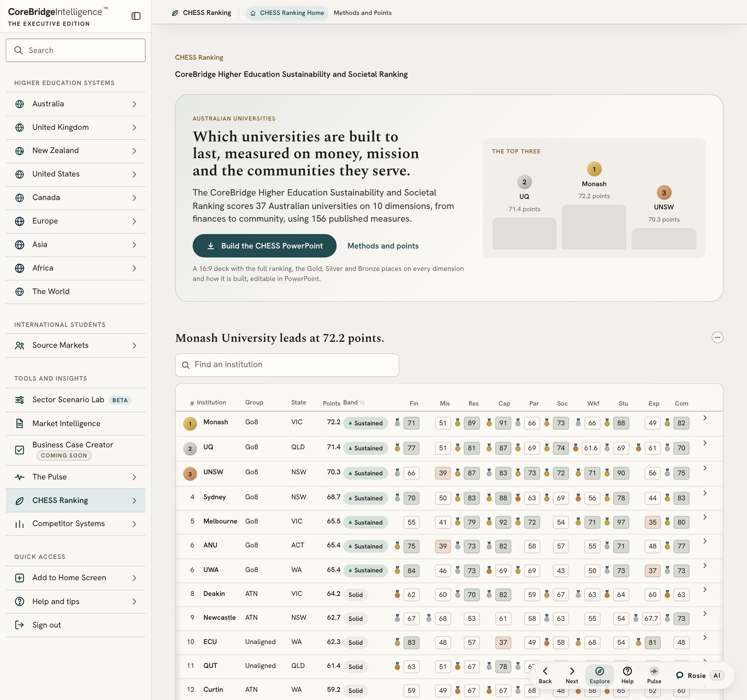Click the Competitor Systems bar chart icon
This screenshot has width=747, height=700.
coord(19,524)
